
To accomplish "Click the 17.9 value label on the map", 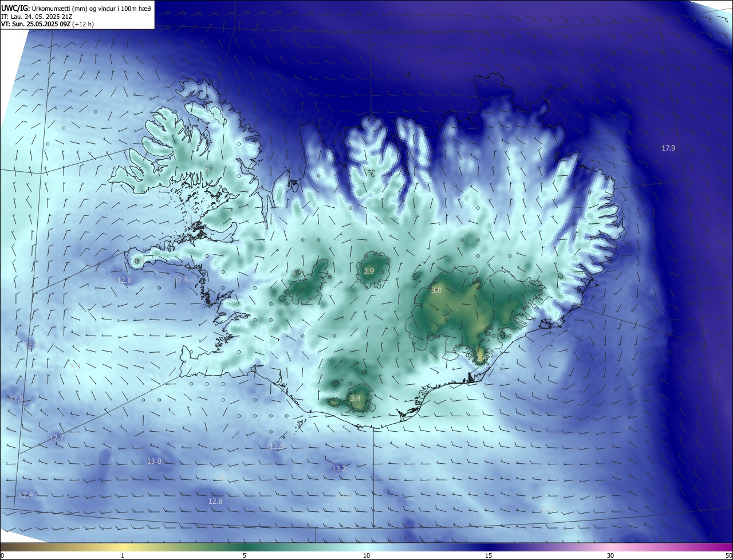I will 668,148.
